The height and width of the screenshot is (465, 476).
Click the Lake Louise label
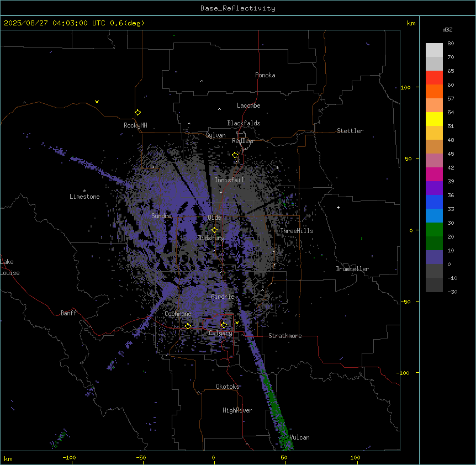(x=10, y=267)
